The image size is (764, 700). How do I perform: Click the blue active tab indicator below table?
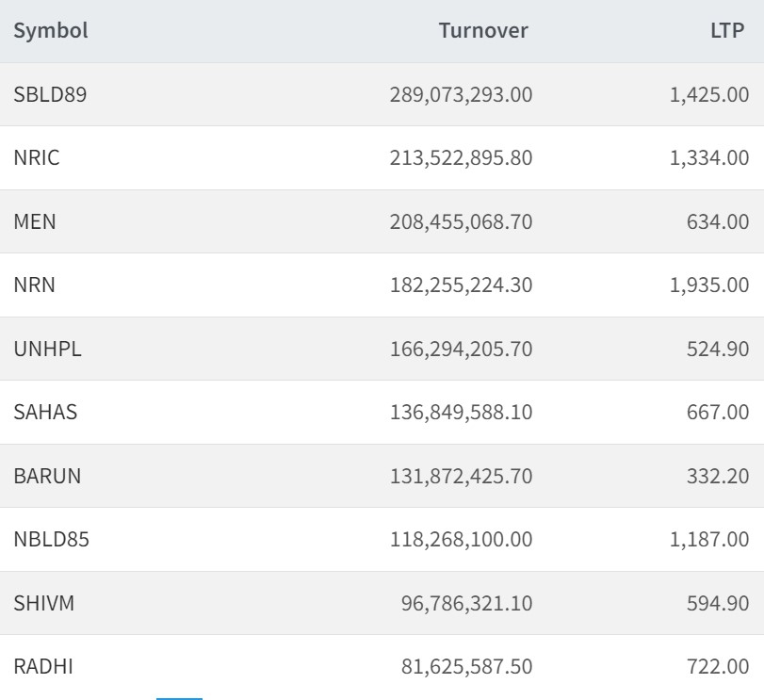pyautogui.click(x=179, y=698)
